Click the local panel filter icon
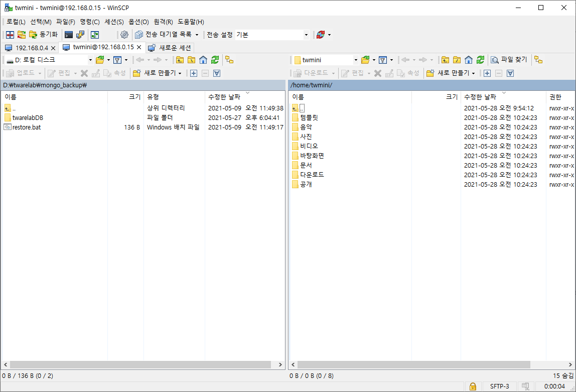 117,60
